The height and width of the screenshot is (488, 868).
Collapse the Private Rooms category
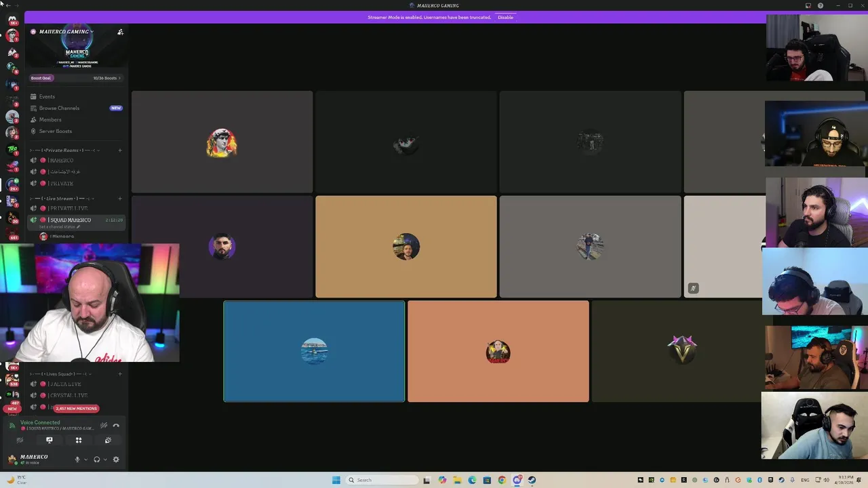point(65,150)
